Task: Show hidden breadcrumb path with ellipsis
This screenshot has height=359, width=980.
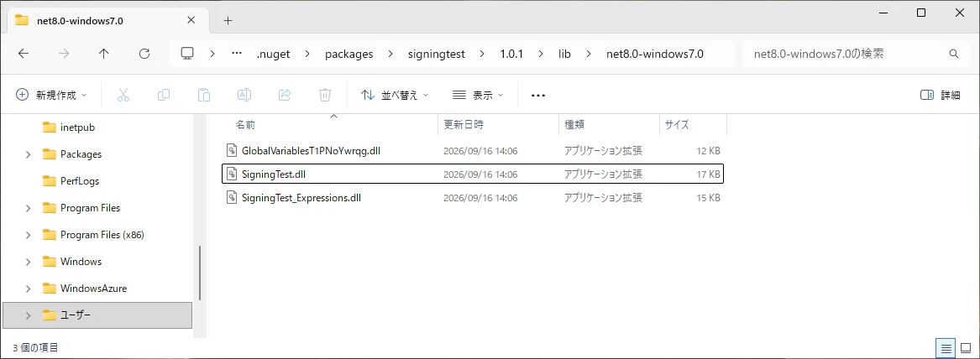Action: [x=236, y=54]
